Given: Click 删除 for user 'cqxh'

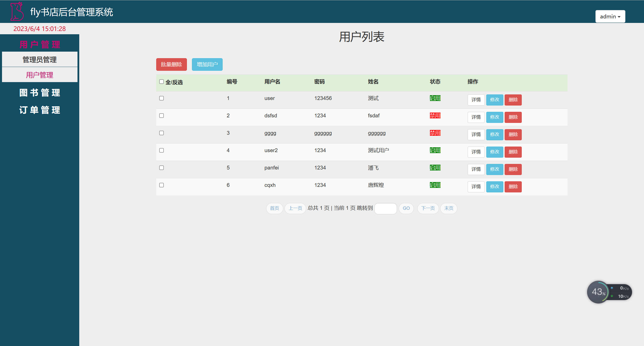Looking at the screenshot, I should (x=513, y=187).
